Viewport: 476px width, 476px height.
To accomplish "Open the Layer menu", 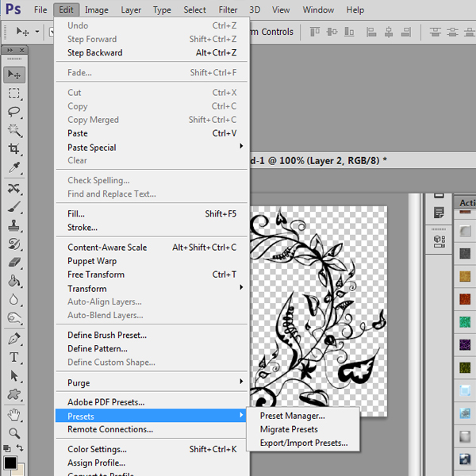I will click(131, 10).
